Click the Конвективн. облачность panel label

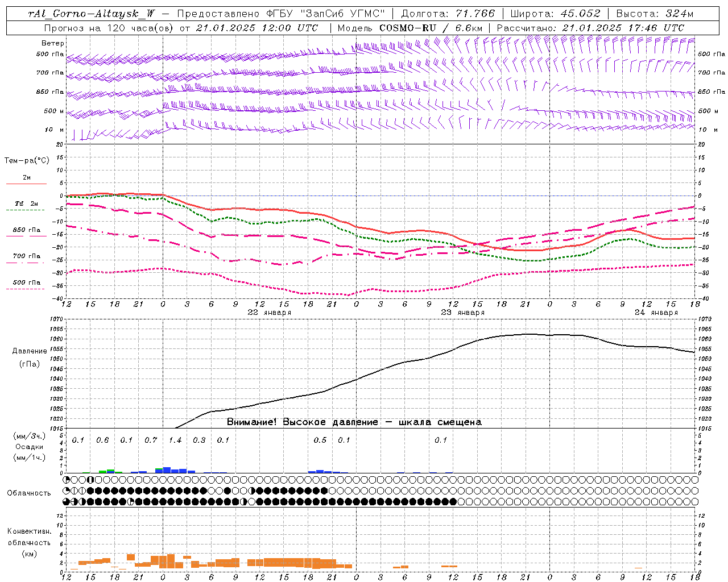click(29, 542)
